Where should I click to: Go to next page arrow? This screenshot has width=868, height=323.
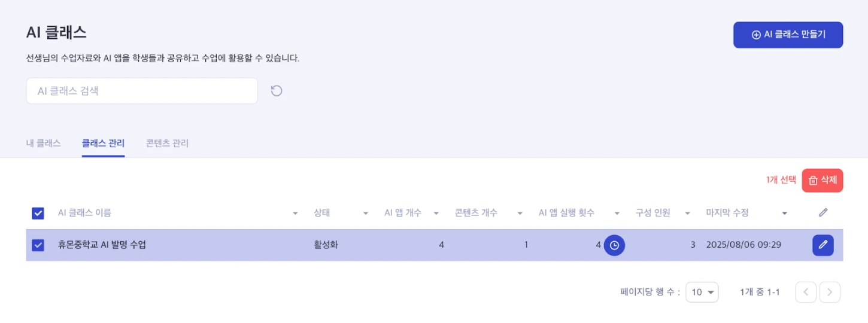pyautogui.click(x=830, y=292)
